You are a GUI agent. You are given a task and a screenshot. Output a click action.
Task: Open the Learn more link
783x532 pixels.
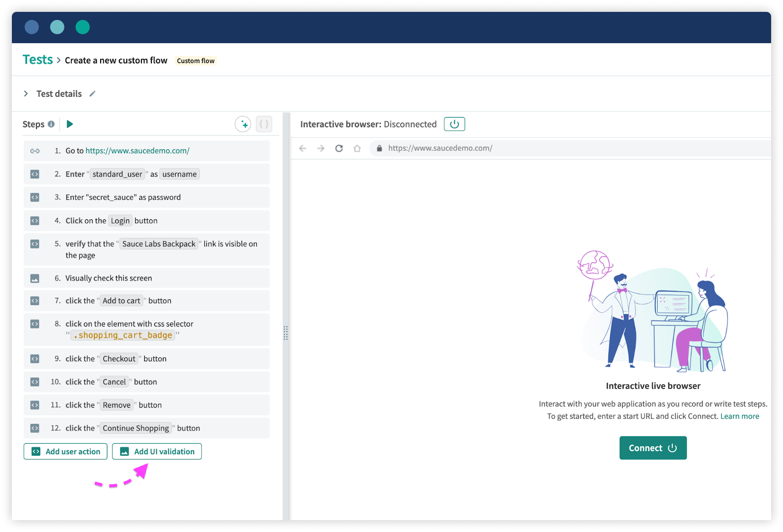740,416
